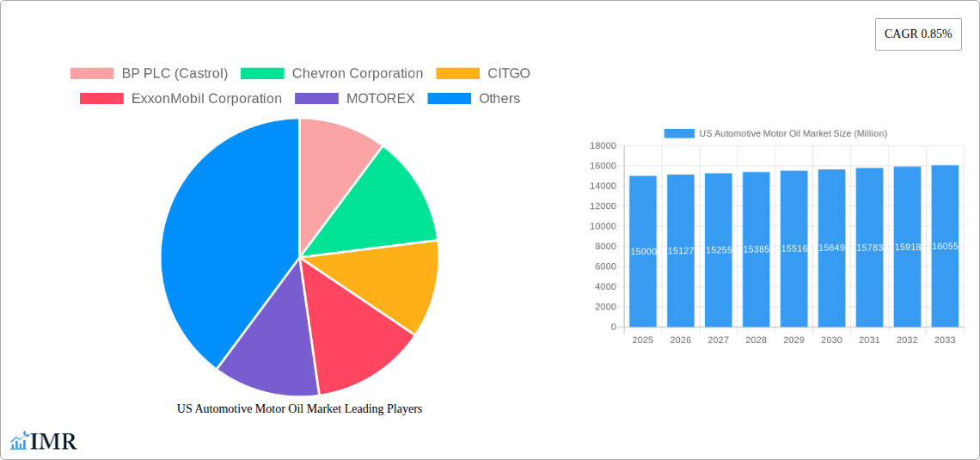
Task: Toggle the CITGO legend color box
Action: click(458, 74)
